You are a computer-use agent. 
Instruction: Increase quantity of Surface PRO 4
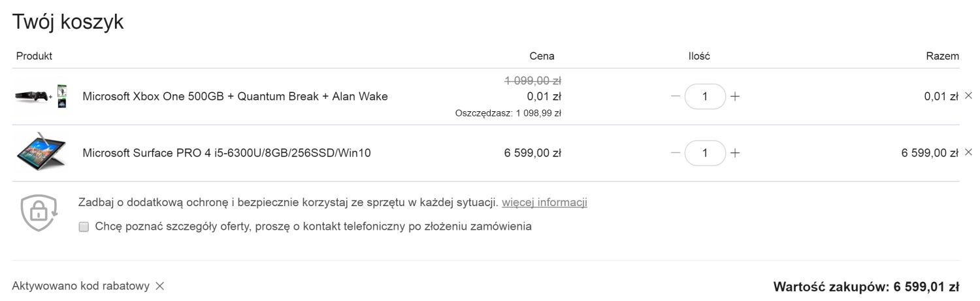(735, 152)
